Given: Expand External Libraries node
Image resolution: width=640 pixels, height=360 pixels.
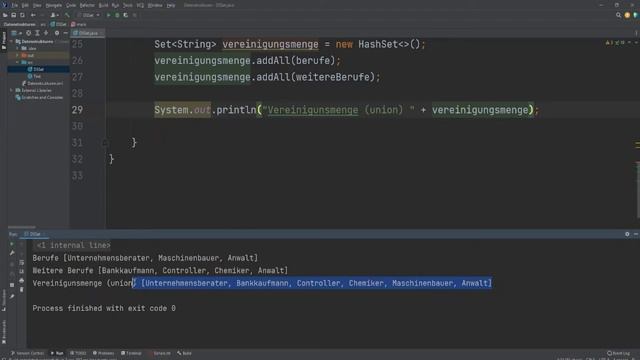Looking at the screenshot, I should pos(11,90).
